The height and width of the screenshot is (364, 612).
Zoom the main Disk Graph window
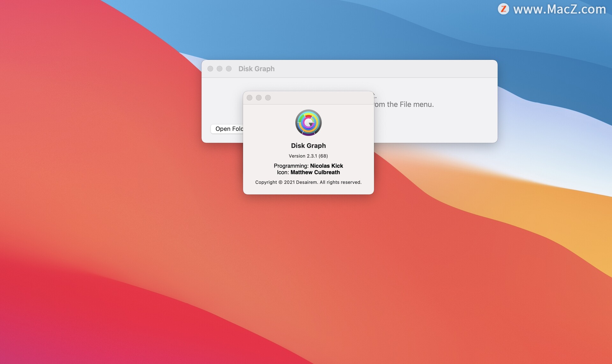[229, 69]
